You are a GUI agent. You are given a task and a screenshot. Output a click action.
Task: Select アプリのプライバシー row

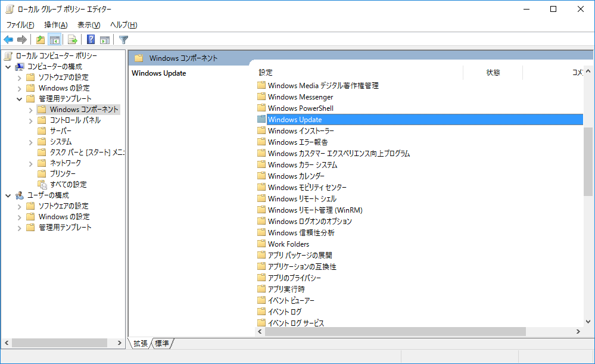click(294, 278)
